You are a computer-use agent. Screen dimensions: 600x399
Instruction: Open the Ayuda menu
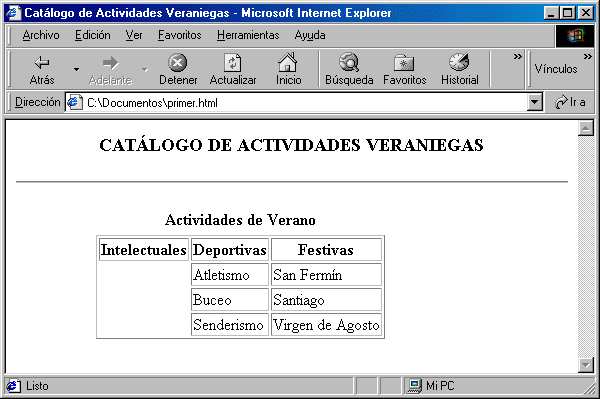(x=310, y=35)
